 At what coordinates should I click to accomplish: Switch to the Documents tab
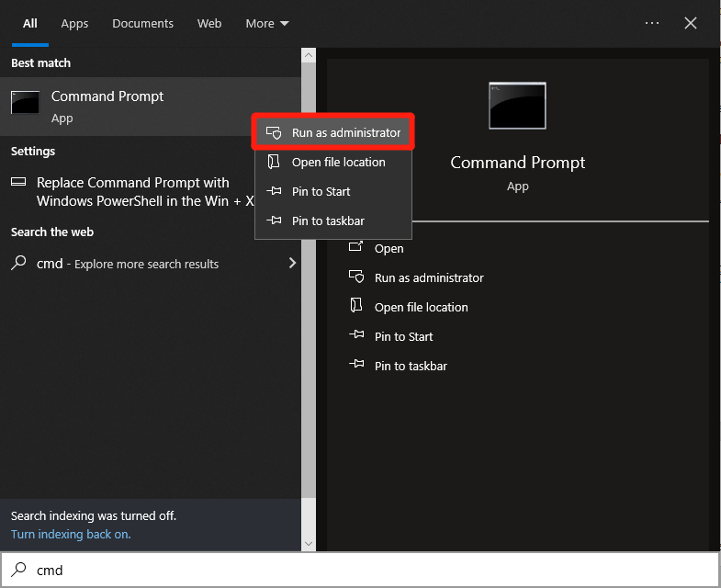pos(142,24)
